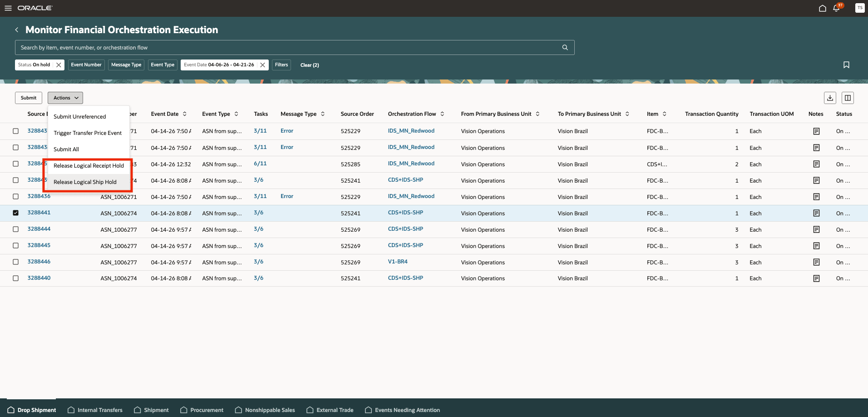Viewport: 868px width, 417px height.
Task: Sort by Event Date column arrows
Action: tap(185, 114)
